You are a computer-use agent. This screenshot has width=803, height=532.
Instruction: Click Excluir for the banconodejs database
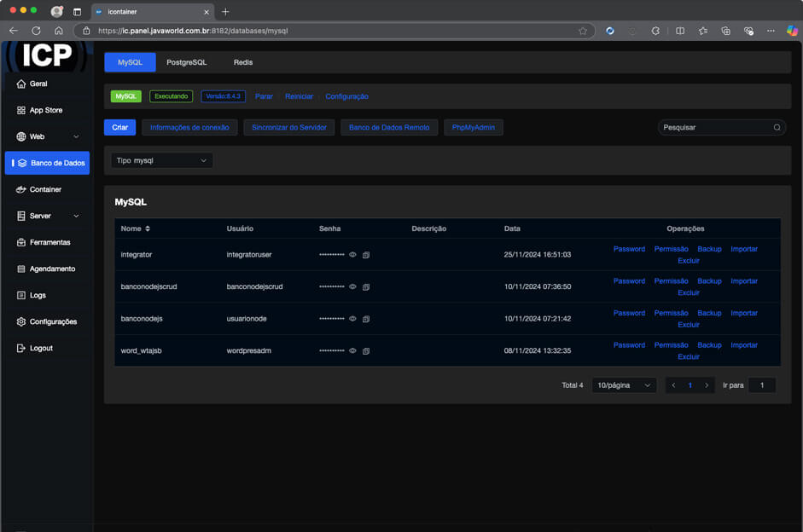point(689,325)
